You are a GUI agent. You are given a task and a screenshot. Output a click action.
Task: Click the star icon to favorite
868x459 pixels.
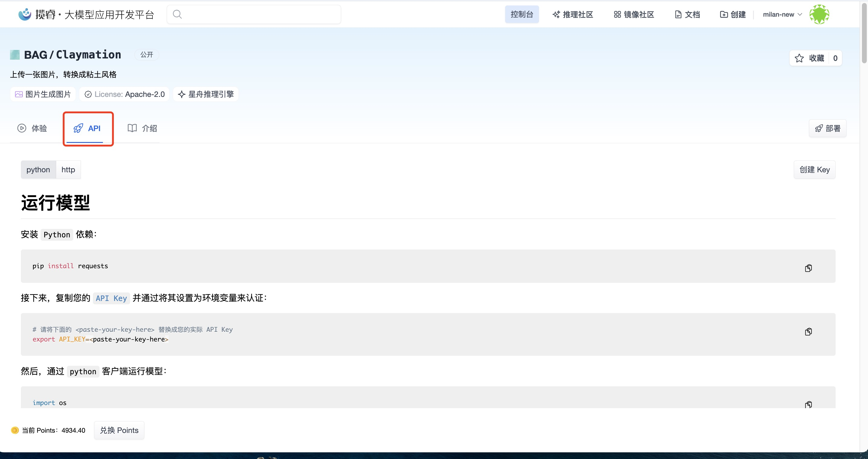click(799, 58)
